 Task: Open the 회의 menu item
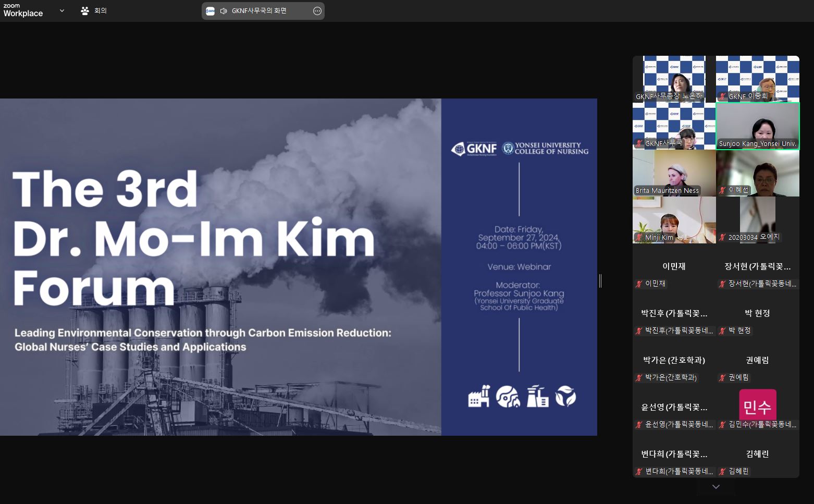pyautogui.click(x=100, y=10)
